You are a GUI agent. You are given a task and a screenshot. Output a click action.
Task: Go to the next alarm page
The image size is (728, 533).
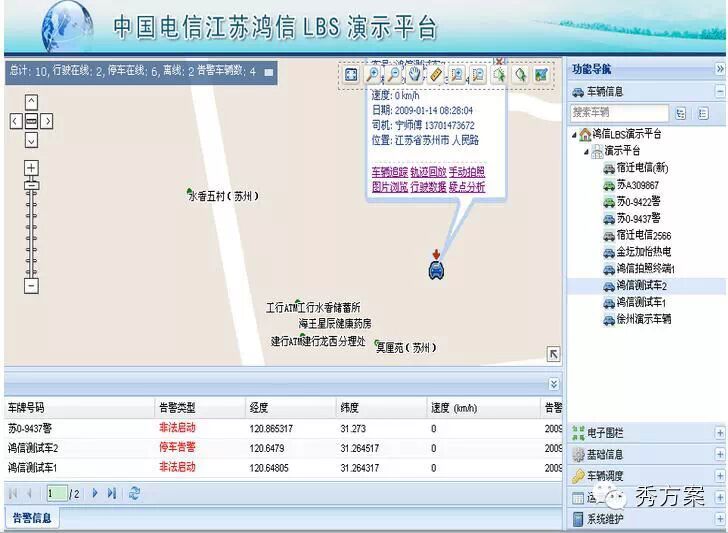[x=95, y=493]
